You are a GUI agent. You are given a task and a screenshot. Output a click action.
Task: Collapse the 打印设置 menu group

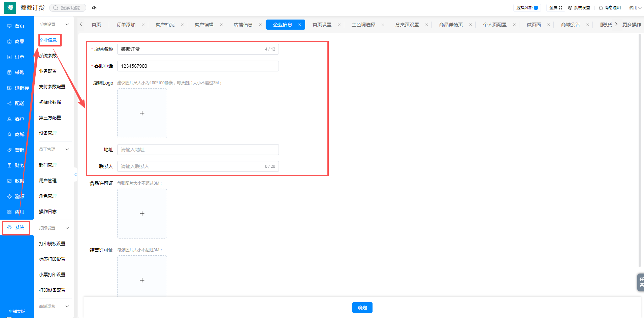[x=67, y=228]
